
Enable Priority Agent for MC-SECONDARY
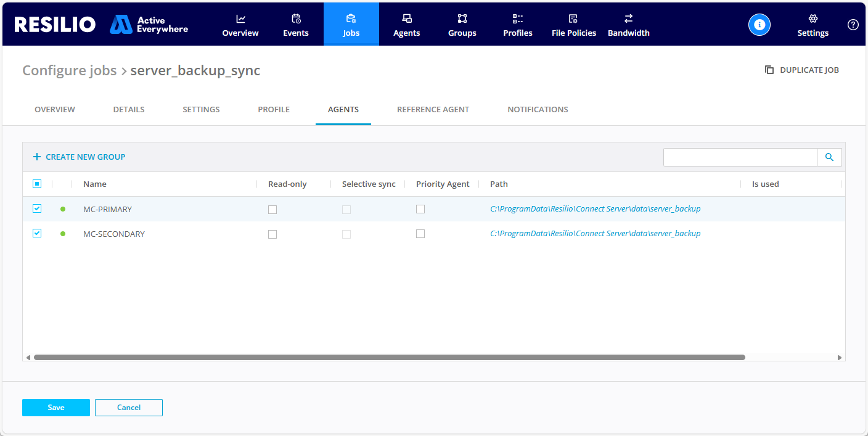point(420,234)
